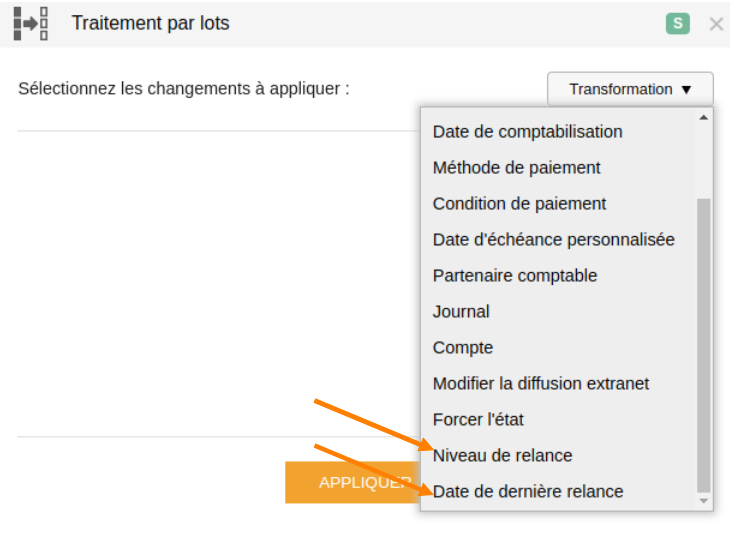Select Condition de paiement entry
Screen dimensions: 730x537
(x=519, y=204)
